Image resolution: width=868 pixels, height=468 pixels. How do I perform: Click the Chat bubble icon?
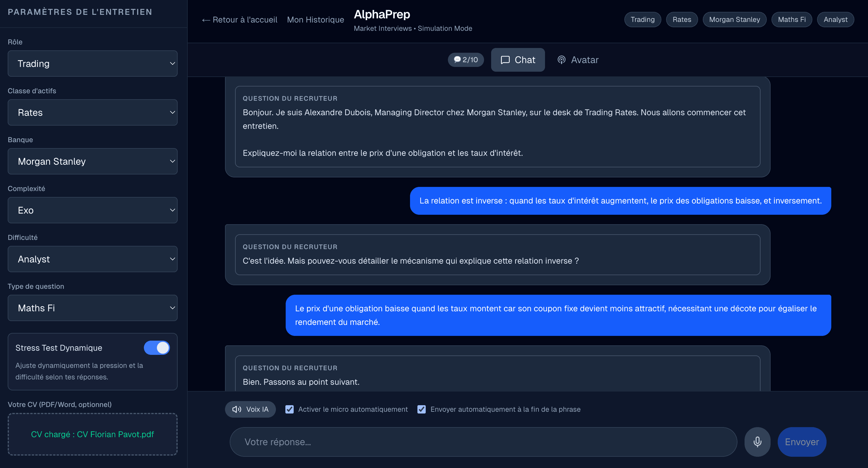point(505,60)
